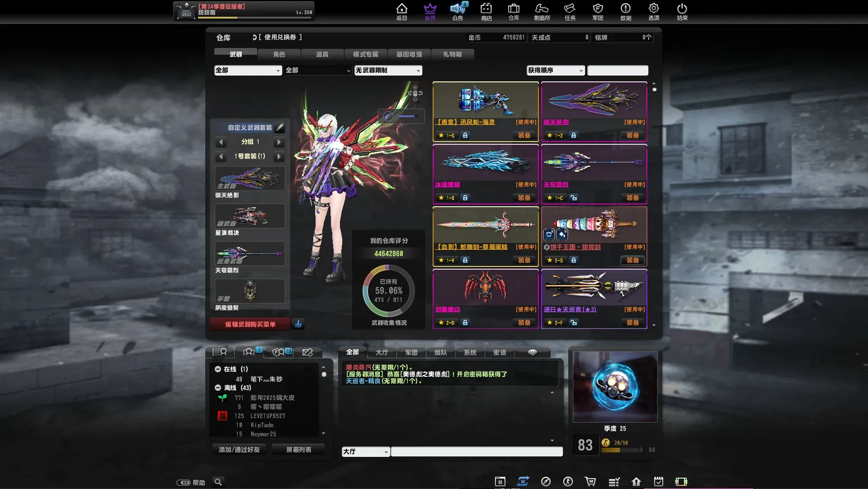
Task: Click the 添加/通过好友 button
Action: point(239,450)
